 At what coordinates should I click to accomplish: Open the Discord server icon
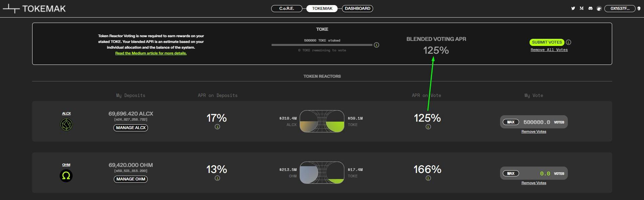tap(591, 8)
